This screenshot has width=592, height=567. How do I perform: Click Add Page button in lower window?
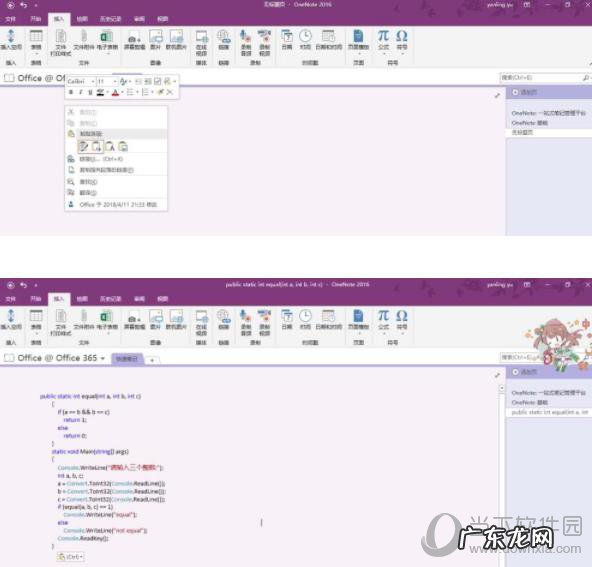coord(525,372)
